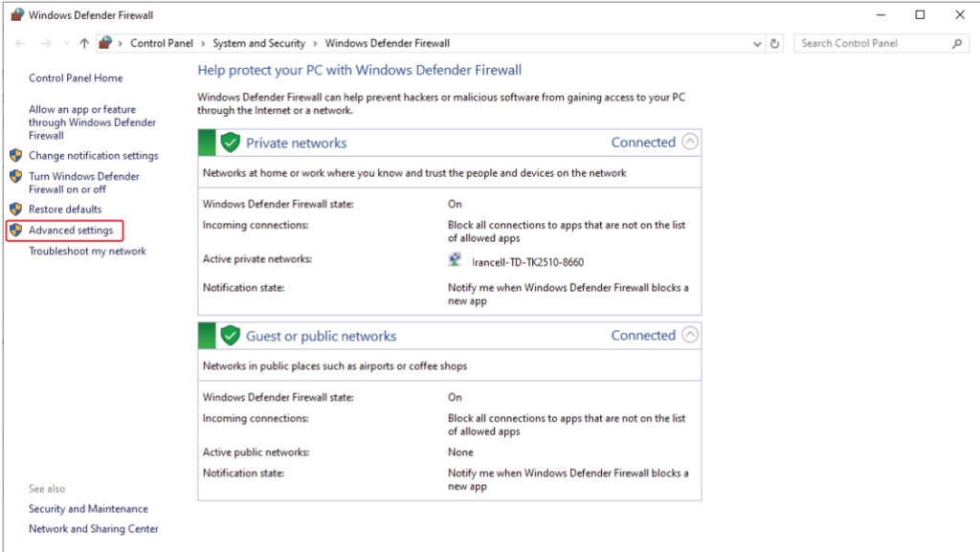Open Network and Sharing Center
Screen dimensions: 980x552
pyautogui.click(x=93, y=528)
